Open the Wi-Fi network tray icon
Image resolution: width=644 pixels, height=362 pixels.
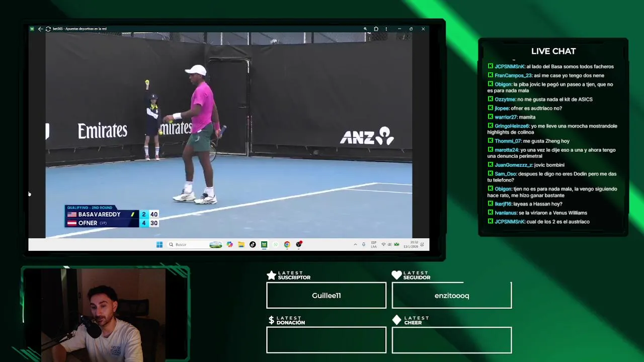(383, 244)
